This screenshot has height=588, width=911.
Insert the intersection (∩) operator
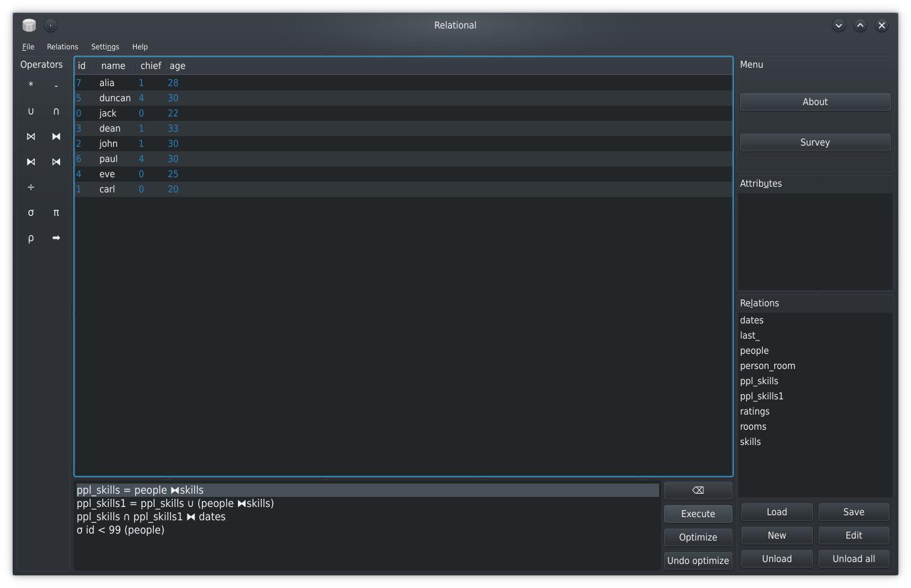[x=56, y=111]
